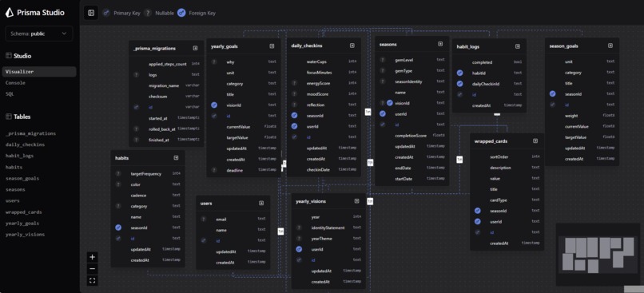This screenshot has width=644, height=293.
Task: Open users in the Tables list
Action: [12, 200]
